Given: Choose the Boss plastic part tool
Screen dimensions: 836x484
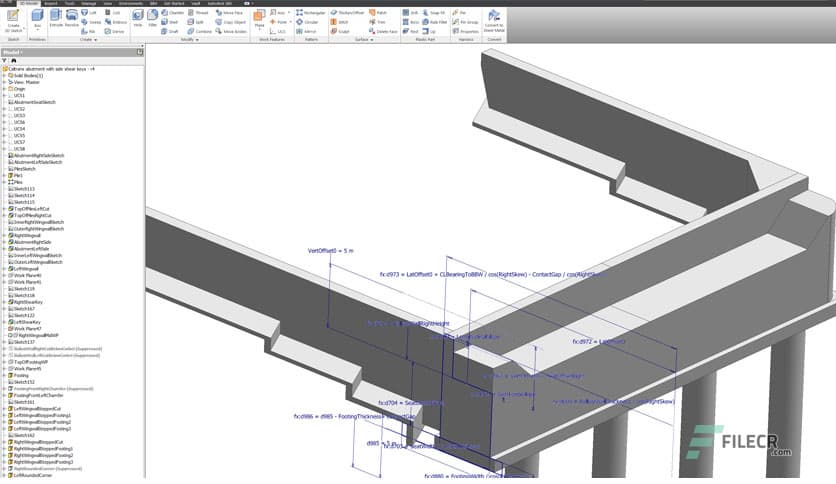Looking at the screenshot, I should click(x=411, y=22).
